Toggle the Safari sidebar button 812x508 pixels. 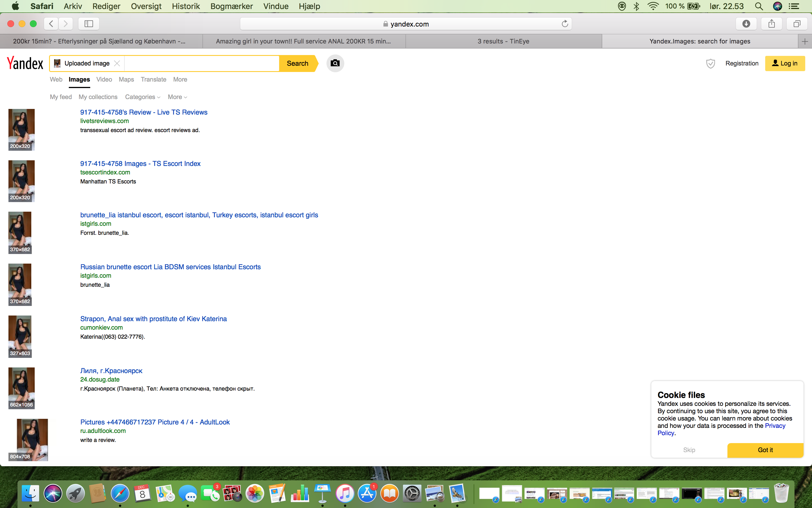(89, 23)
